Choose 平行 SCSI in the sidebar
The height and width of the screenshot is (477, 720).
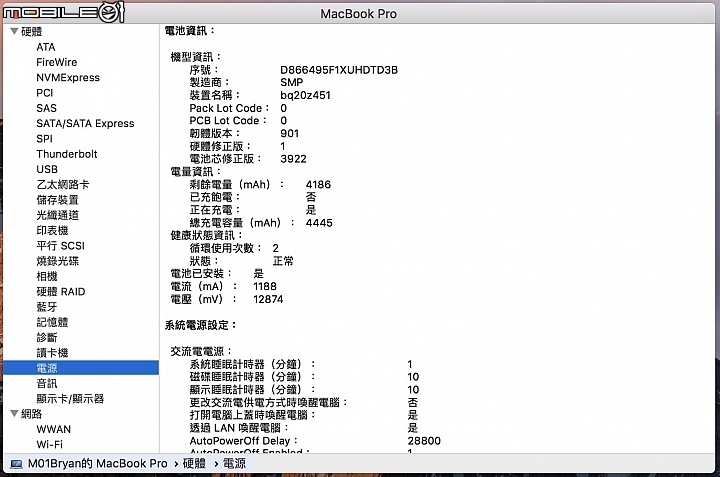click(x=60, y=246)
